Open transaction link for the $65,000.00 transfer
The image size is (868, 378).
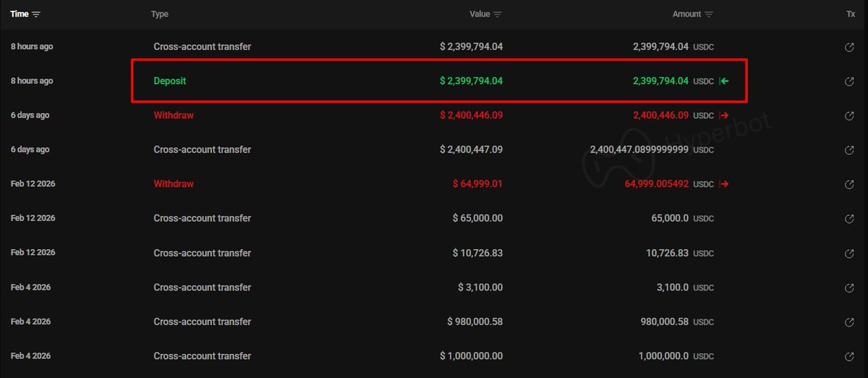[850, 219]
